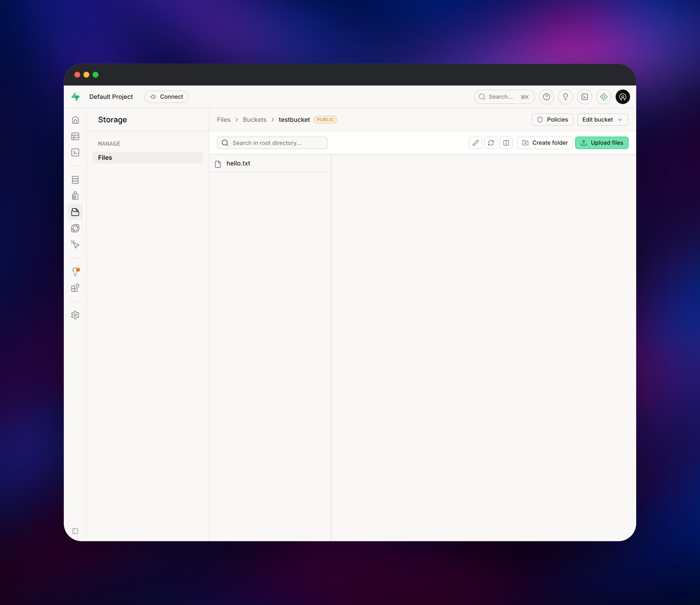Open the Database sidebar icon
Screen dimensions: 700x605
[x=75, y=180]
